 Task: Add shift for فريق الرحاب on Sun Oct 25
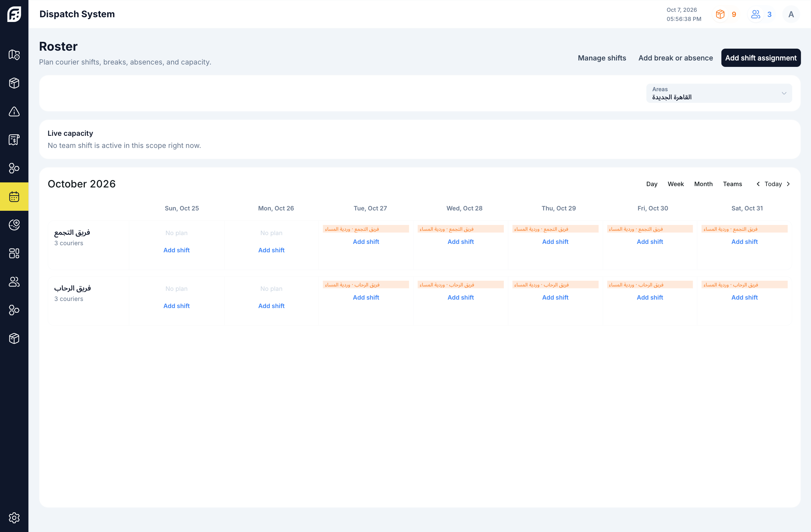tap(176, 306)
